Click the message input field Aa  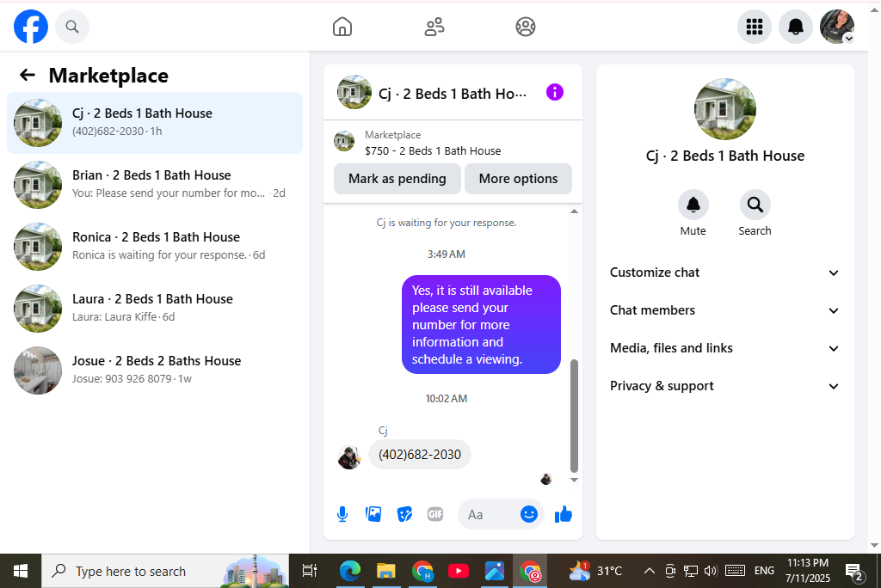488,514
